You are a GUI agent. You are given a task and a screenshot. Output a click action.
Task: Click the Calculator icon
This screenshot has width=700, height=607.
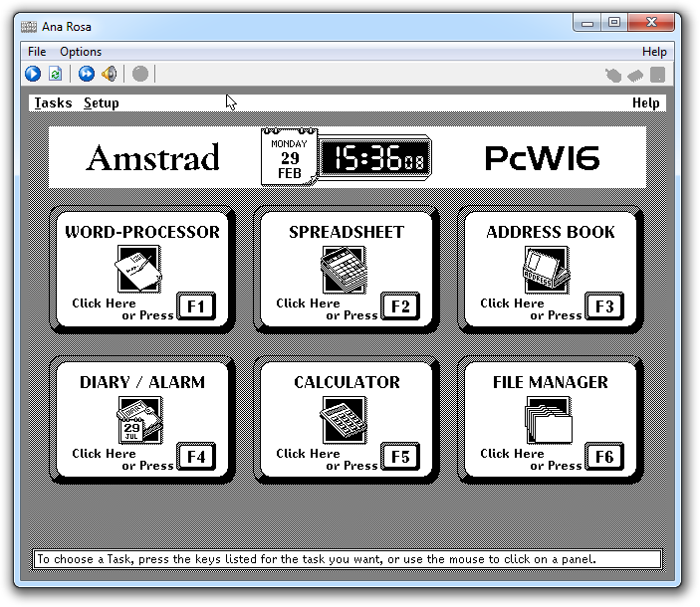[x=344, y=420]
